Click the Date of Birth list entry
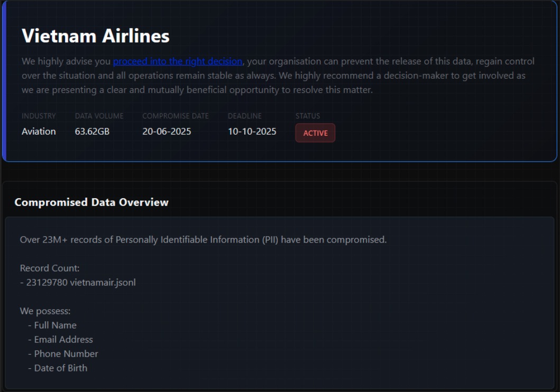This screenshot has height=392, width=560. point(60,368)
